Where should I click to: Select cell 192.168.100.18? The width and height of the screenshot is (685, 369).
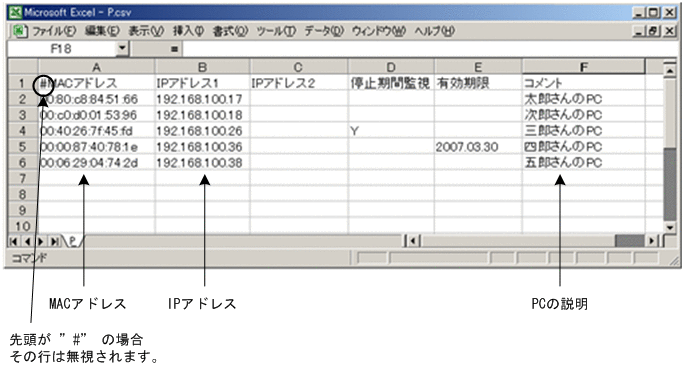(202, 115)
